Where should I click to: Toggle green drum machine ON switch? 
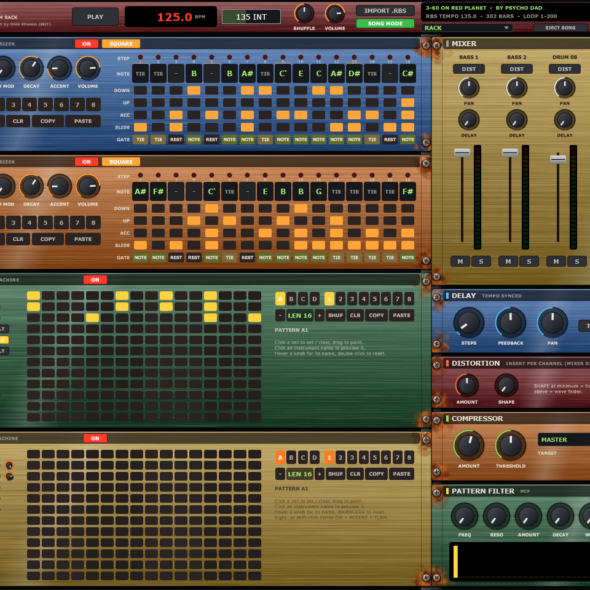click(x=95, y=280)
